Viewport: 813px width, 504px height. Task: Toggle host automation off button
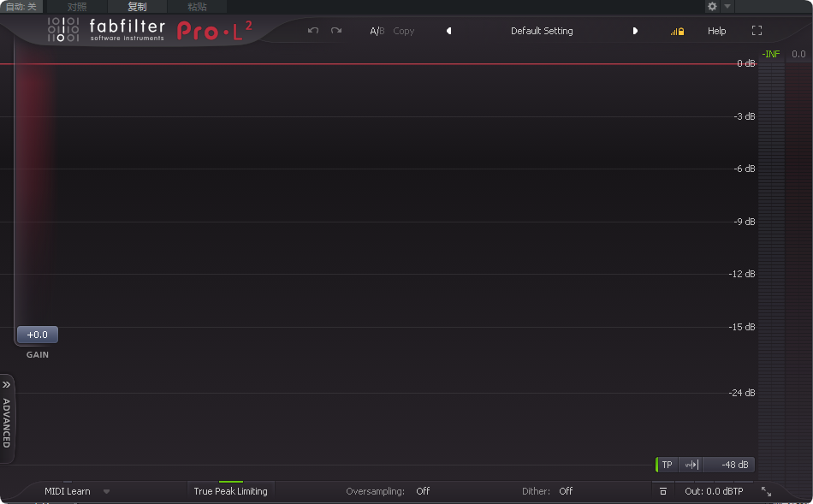[21, 6]
